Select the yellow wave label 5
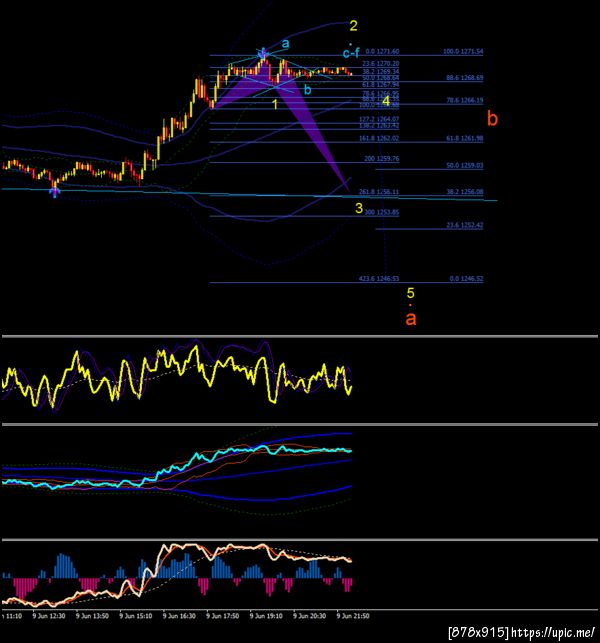The width and height of the screenshot is (600, 643). (410, 293)
